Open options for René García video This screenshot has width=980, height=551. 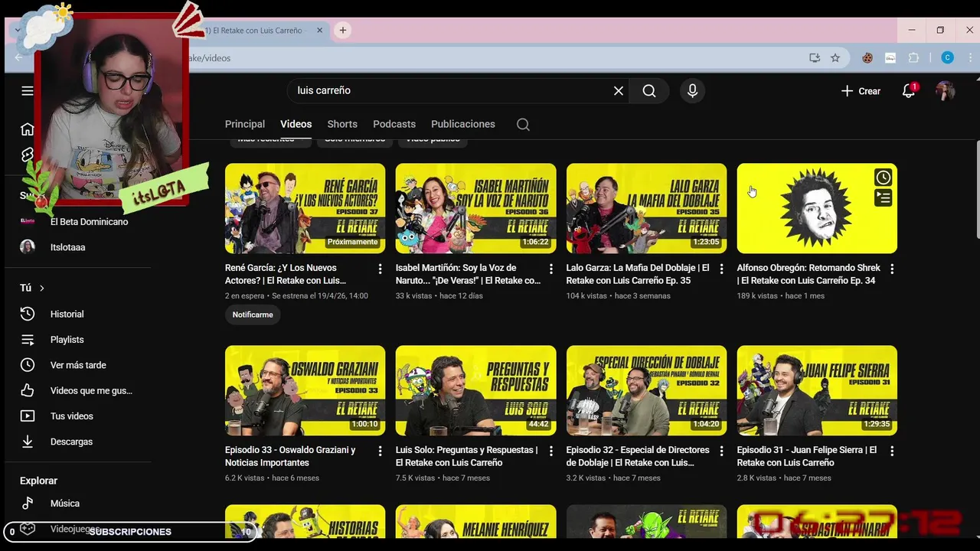(x=380, y=269)
